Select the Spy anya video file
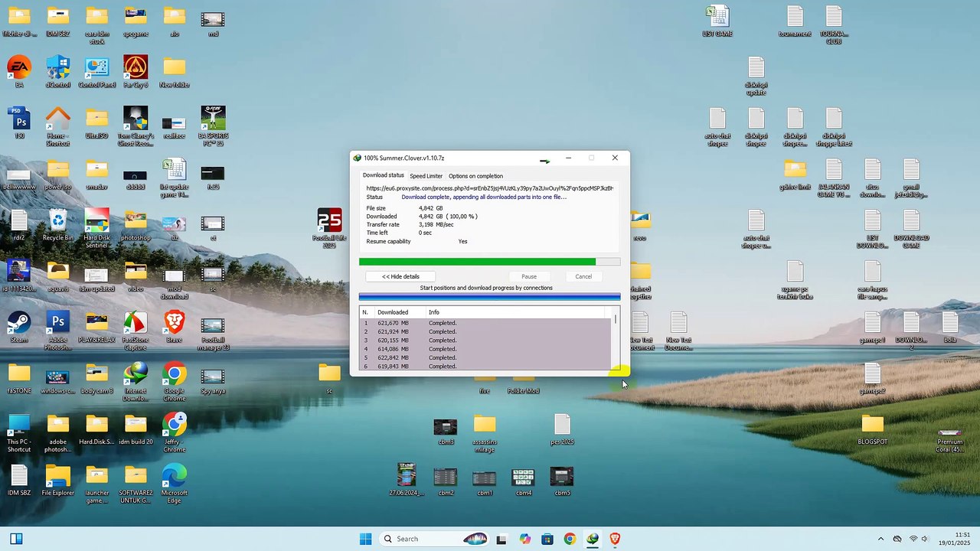 point(213,378)
